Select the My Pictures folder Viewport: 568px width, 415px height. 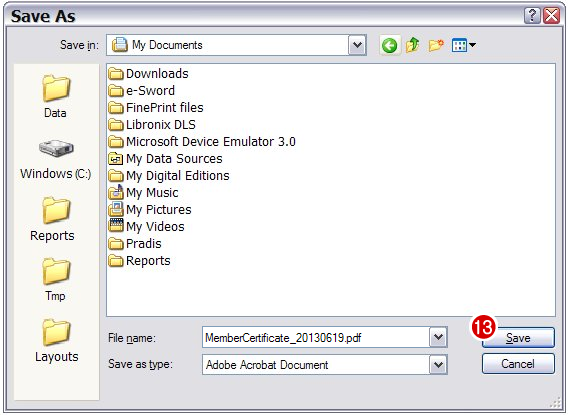[x=150, y=210]
